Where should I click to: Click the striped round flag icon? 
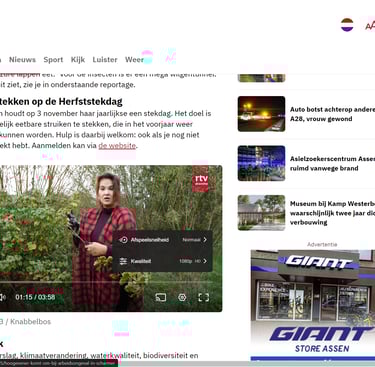tap(347, 25)
